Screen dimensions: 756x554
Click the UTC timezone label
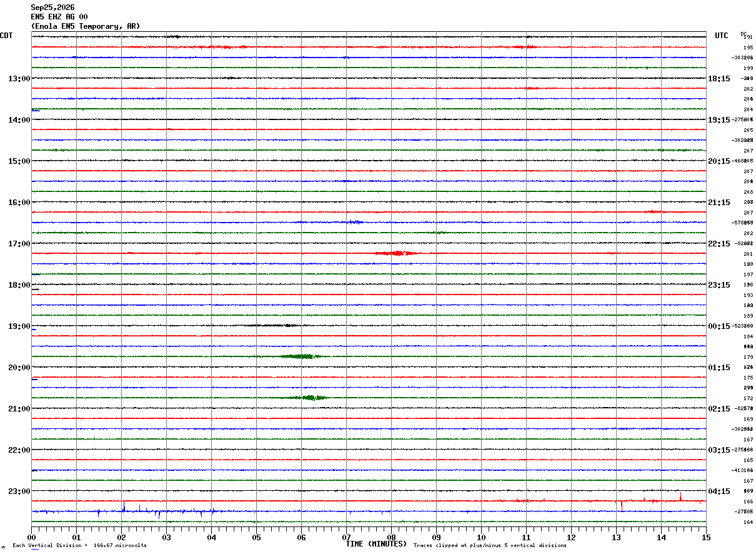tap(722, 36)
